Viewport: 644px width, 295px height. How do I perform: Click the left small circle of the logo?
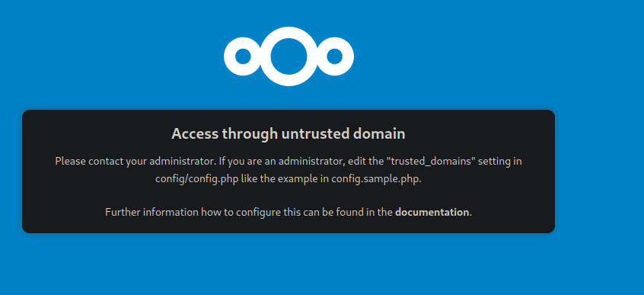click(243, 56)
